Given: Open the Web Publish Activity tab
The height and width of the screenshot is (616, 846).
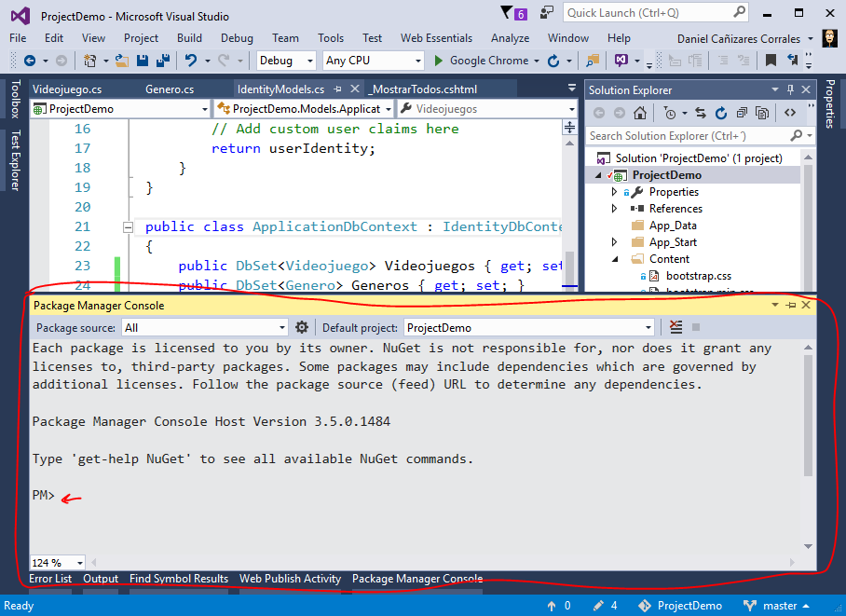Looking at the screenshot, I should tap(291, 579).
